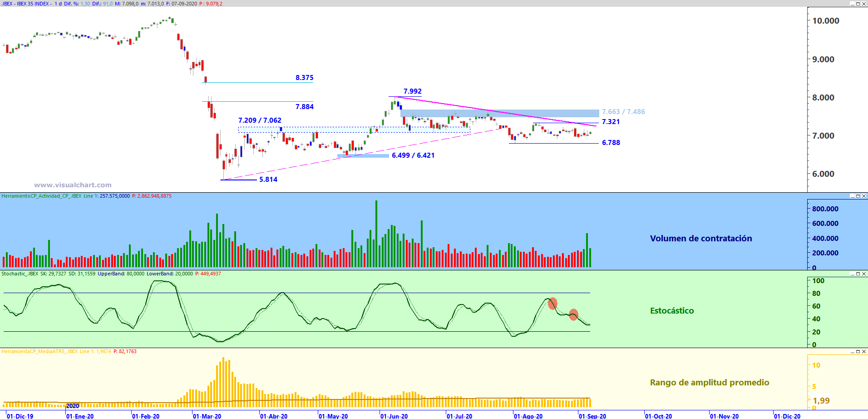Click the 5.814 low label
This screenshot has height=419, width=868.
[268, 180]
